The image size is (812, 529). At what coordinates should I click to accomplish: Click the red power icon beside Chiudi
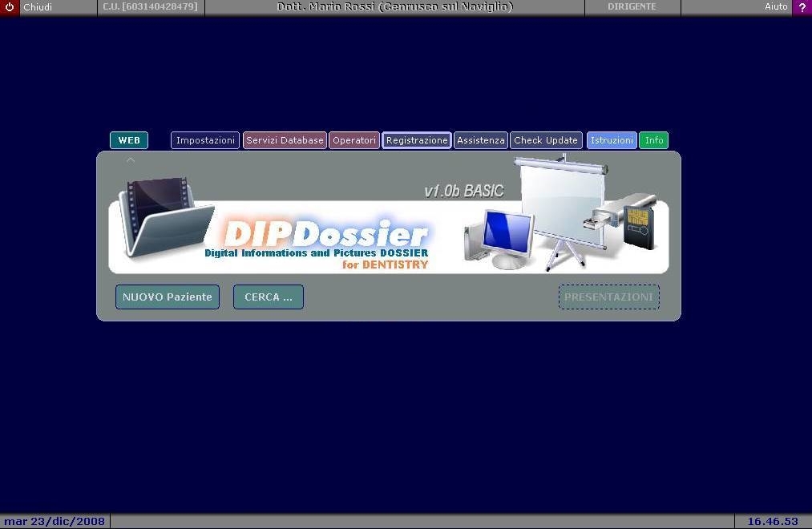(x=10, y=6)
